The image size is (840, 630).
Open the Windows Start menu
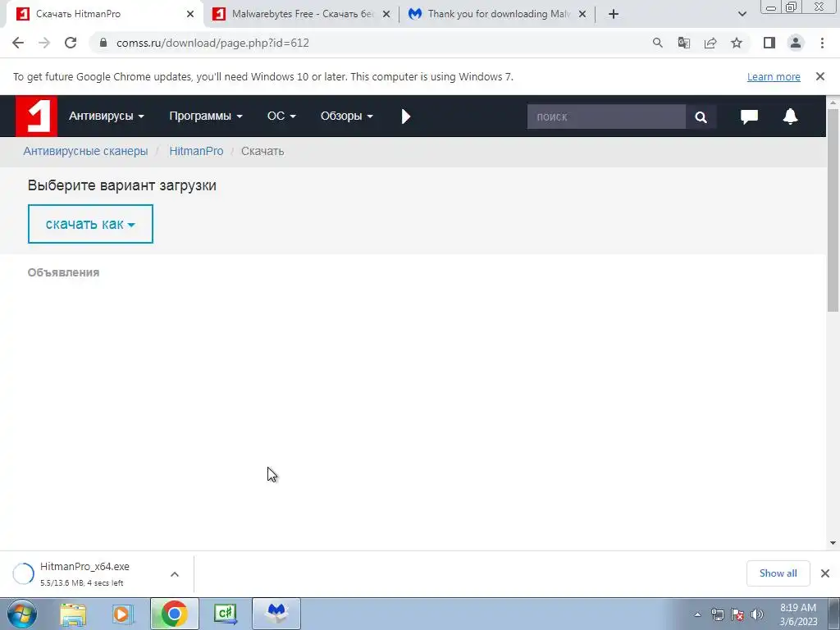click(x=22, y=614)
